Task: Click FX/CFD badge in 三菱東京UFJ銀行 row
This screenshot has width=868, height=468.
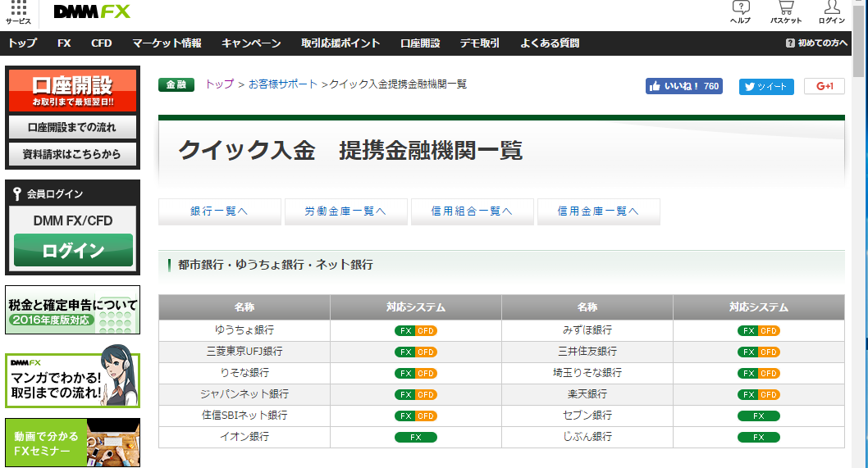Action: [416, 352]
